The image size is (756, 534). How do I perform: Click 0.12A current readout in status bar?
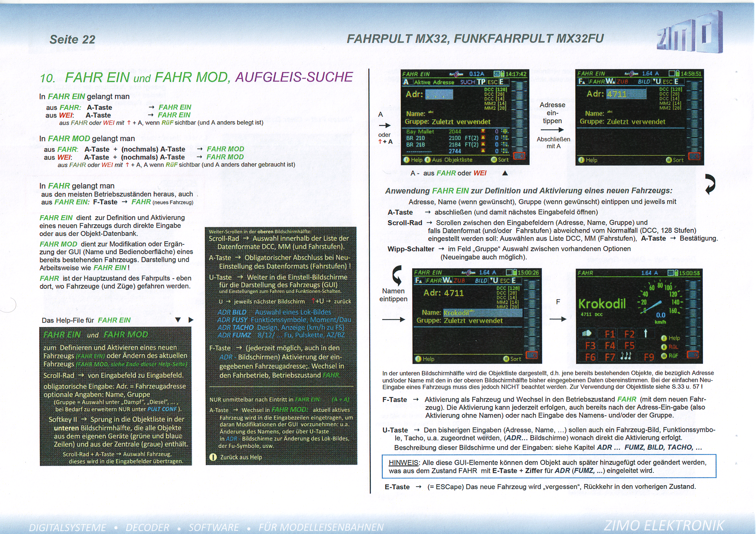point(476,74)
